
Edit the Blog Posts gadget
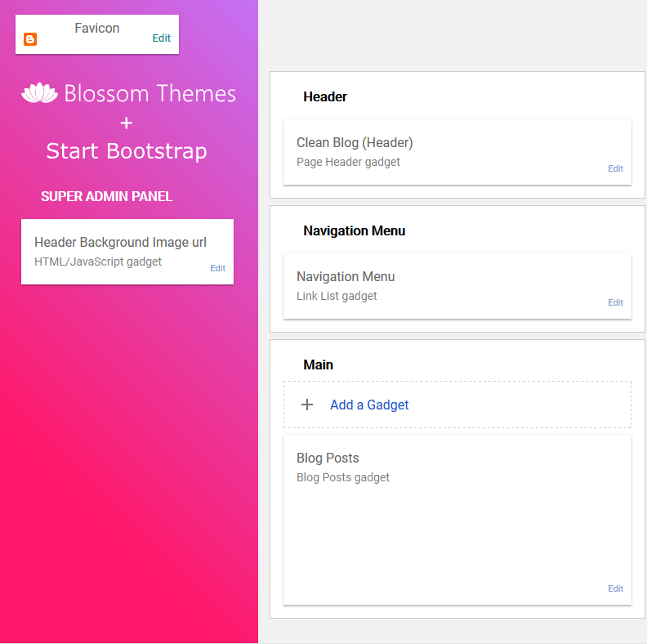[616, 588]
